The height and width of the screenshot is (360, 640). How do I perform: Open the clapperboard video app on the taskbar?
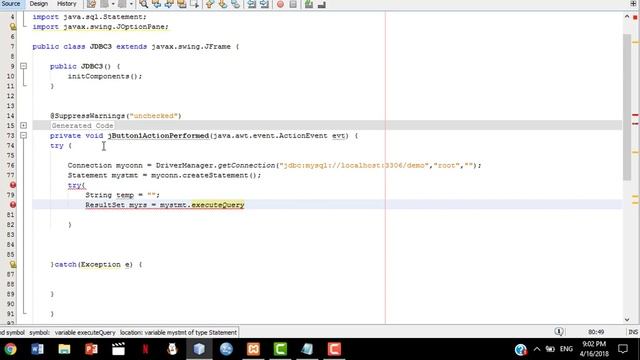tap(118, 349)
